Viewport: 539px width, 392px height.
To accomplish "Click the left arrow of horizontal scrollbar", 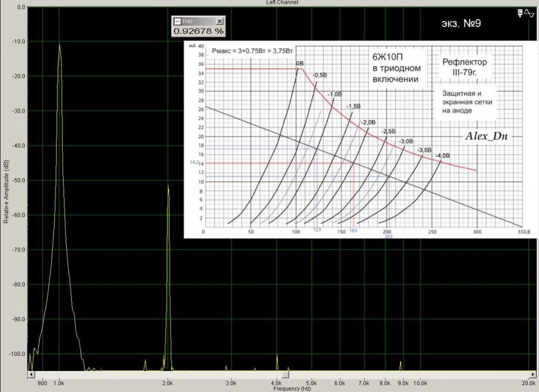I will [x=31, y=374].
